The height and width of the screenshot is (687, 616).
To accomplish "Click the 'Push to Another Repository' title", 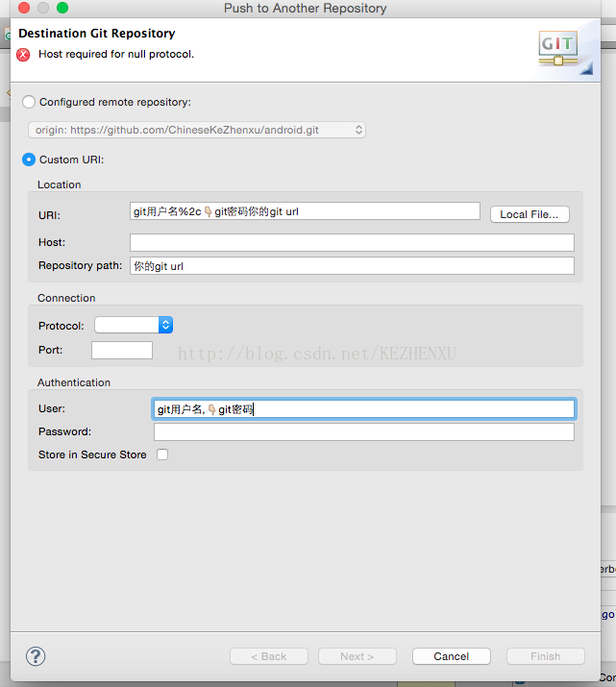I will 306,8.
